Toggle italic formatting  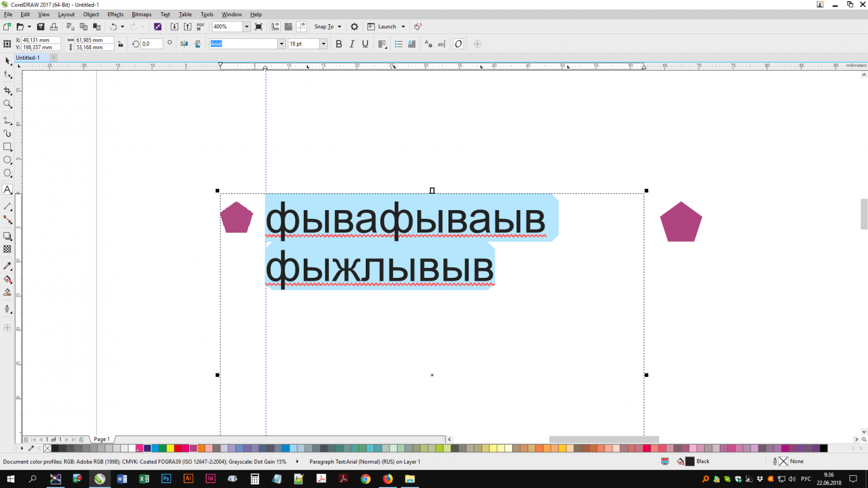(x=352, y=43)
